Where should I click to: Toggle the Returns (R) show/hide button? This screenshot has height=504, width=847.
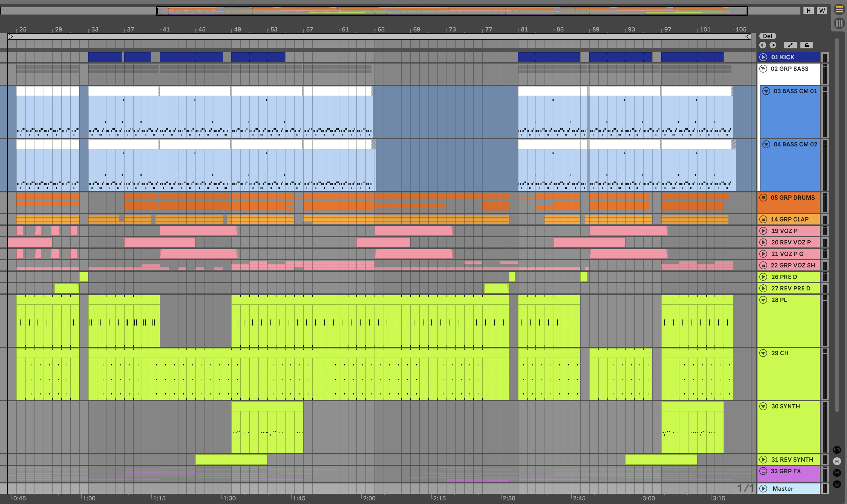point(837,462)
